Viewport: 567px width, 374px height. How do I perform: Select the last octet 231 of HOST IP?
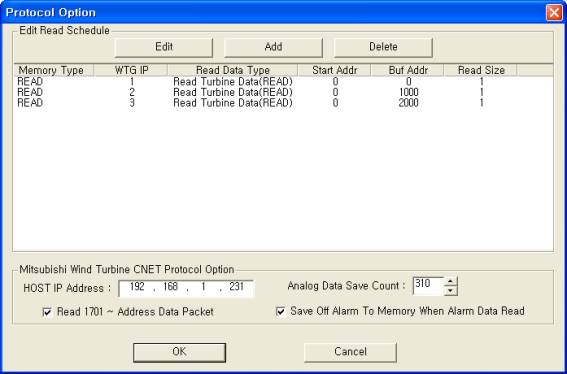[x=236, y=287]
